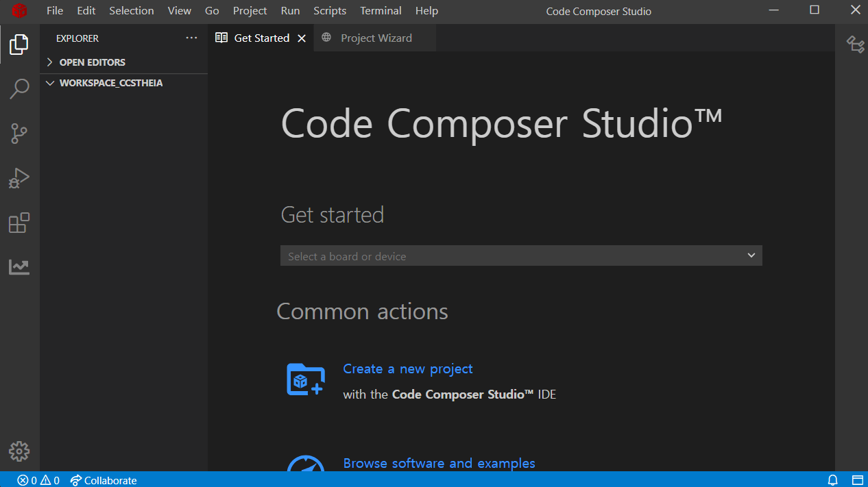Open Settings via the gear icon
Image resolution: width=868 pixels, height=487 pixels.
click(19, 451)
